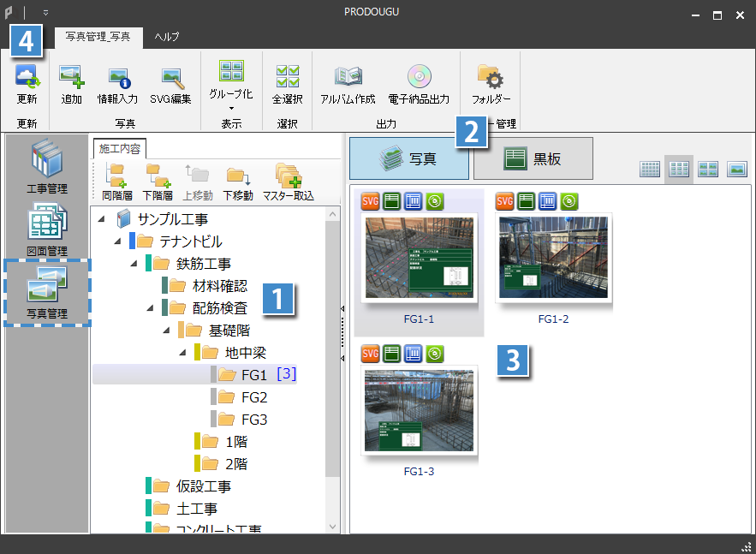
Task: Collapse the 基礎階 tree node
Action: click(x=167, y=331)
